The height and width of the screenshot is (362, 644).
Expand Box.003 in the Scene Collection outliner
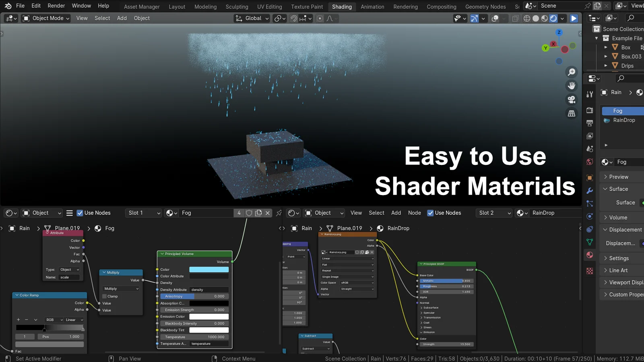pyautogui.click(x=606, y=56)
